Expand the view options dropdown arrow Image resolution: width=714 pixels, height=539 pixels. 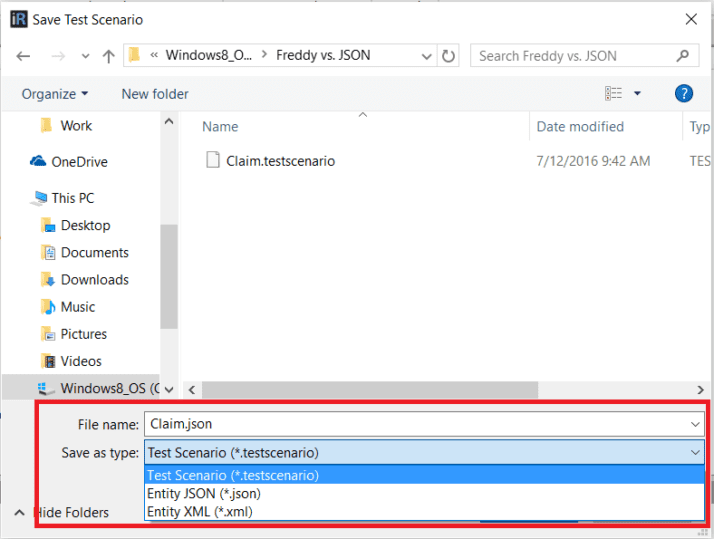638,93
